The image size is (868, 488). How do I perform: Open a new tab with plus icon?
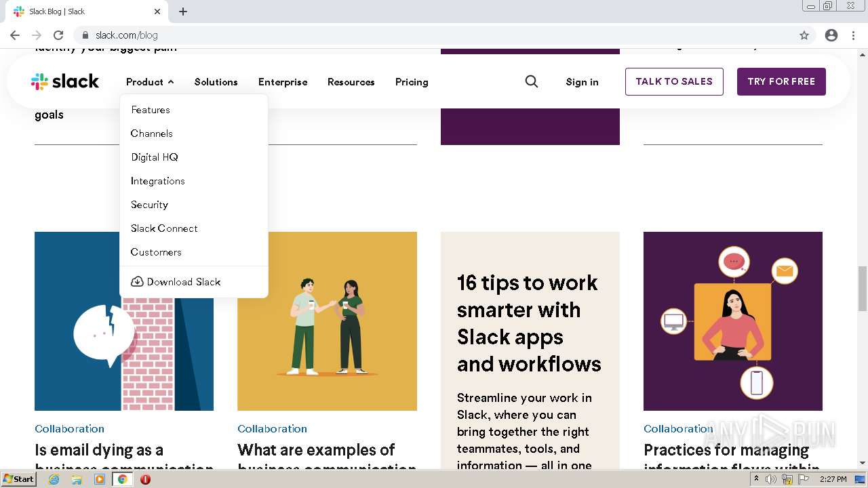pos(183,12)
